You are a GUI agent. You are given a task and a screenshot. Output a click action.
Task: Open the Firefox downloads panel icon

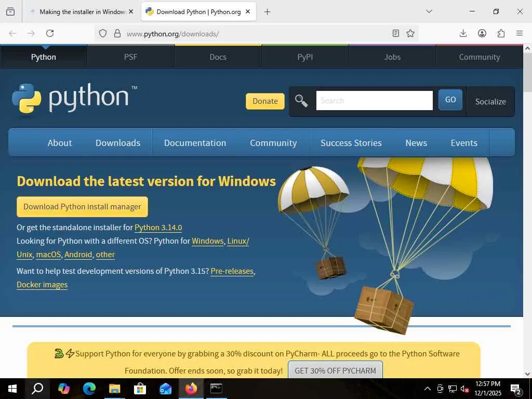(463, 33)
